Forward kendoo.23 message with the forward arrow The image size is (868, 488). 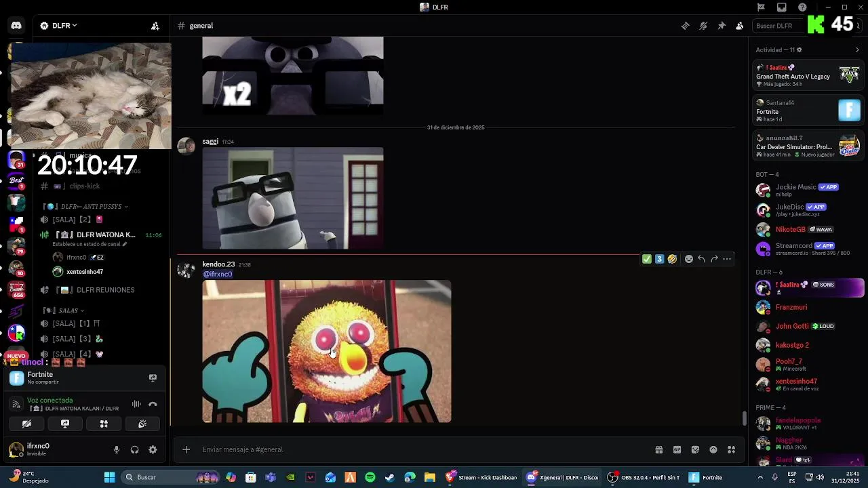pos(714,259)
